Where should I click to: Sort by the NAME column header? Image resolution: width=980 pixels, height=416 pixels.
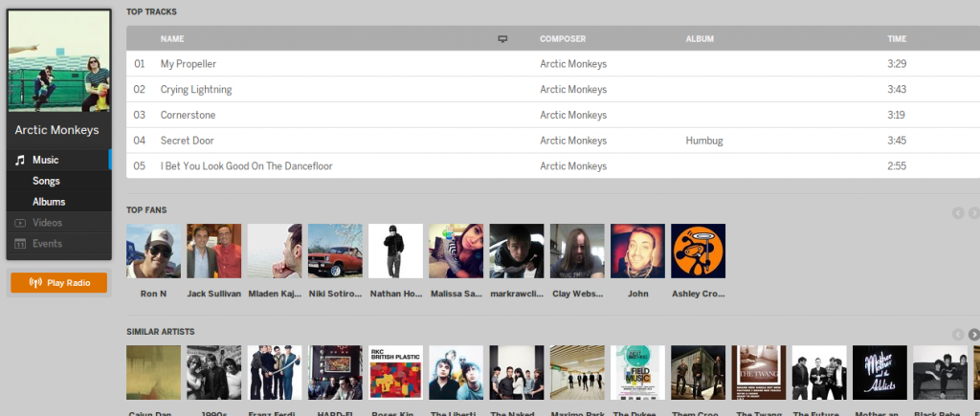tap(172, 38)
